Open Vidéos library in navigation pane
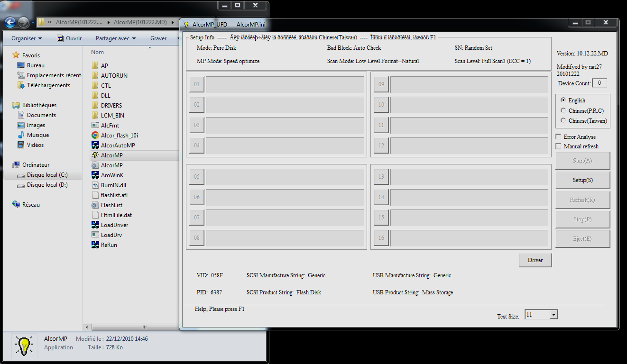The width and height of the screenshot is (627, 364). click(x=30, y=145)
